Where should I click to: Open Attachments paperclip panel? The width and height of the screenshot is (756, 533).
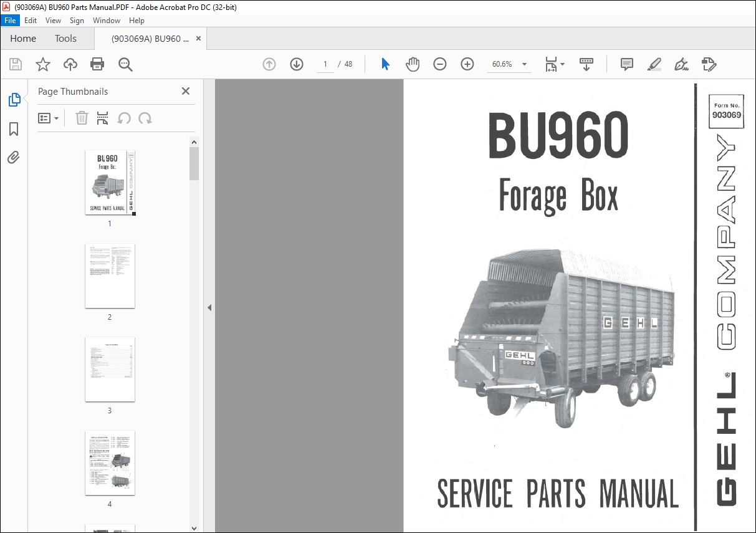14,157
